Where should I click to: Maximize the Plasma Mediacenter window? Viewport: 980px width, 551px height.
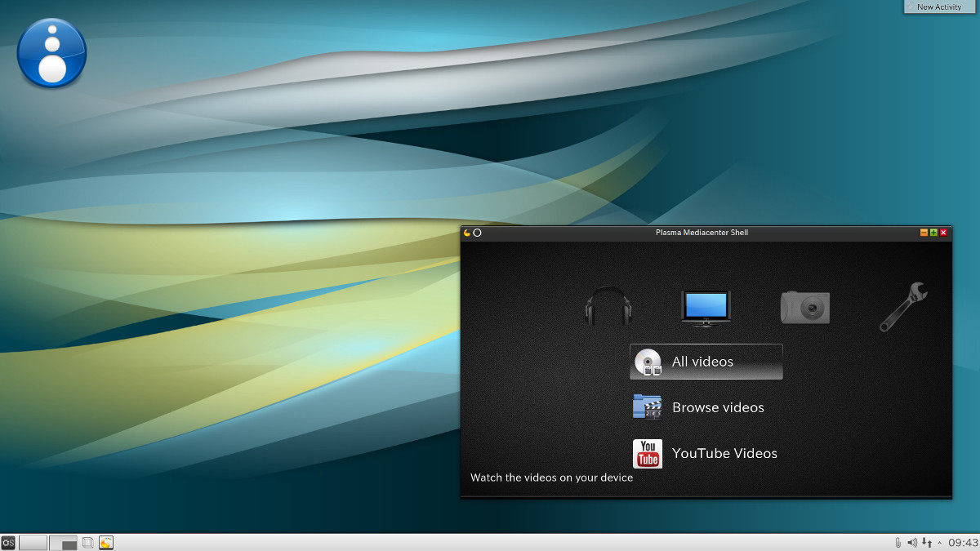click(933, 233)
